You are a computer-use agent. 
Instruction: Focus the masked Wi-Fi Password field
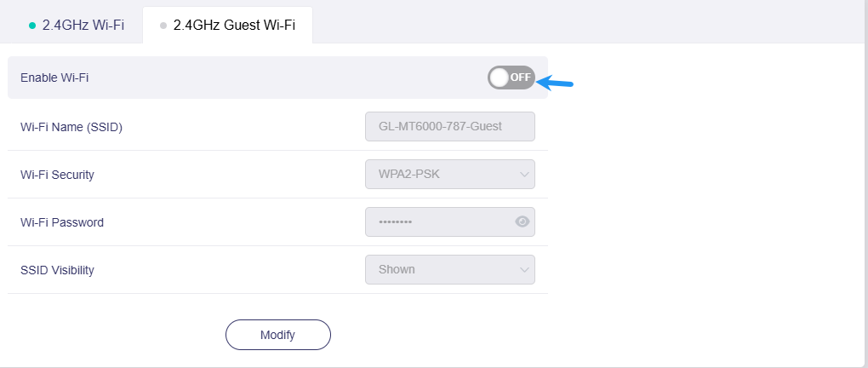(x=438, y=222)
